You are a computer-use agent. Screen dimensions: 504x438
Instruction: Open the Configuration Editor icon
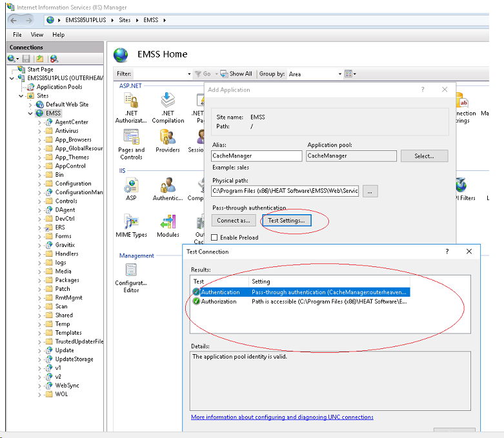click(x=131, y=272)
